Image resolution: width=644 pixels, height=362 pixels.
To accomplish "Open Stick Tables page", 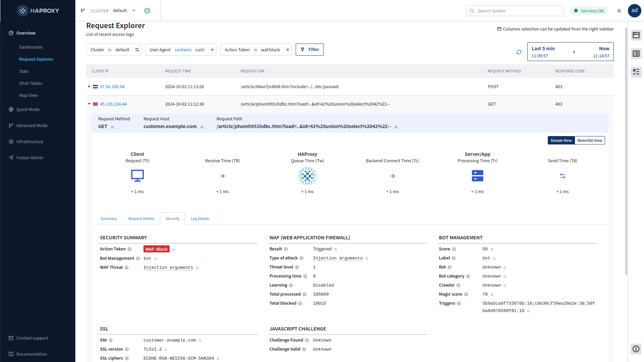I will [x=31, y=83].
